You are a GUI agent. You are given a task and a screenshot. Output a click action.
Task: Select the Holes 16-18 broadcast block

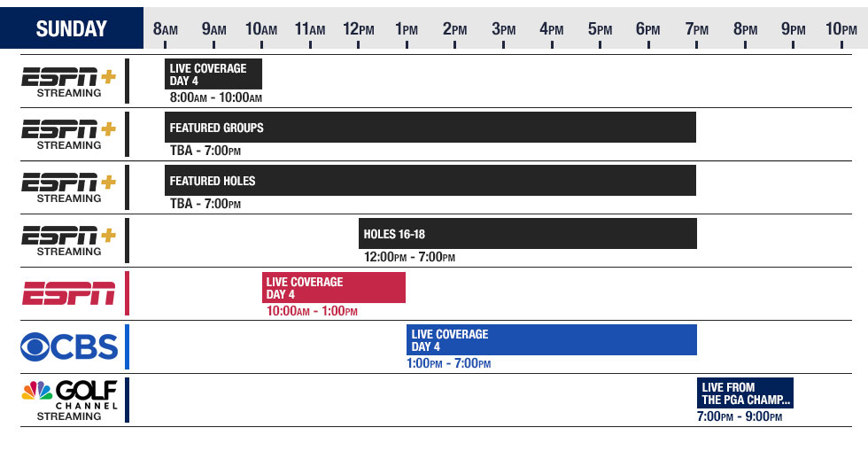527,234
